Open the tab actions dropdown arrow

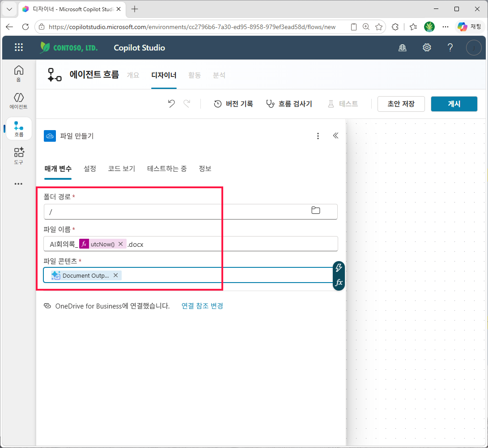click(x=9, y=9)
